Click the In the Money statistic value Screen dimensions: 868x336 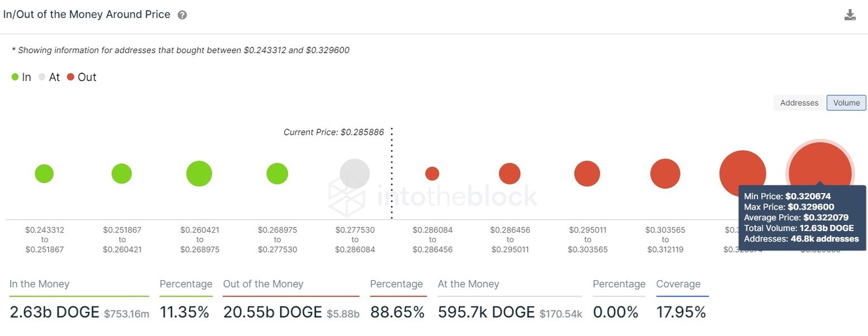point(54,312)
